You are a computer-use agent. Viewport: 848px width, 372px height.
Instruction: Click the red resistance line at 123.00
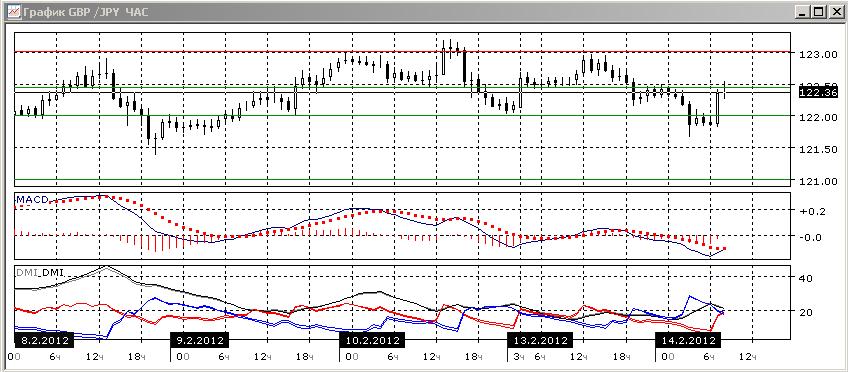[403, 52]
